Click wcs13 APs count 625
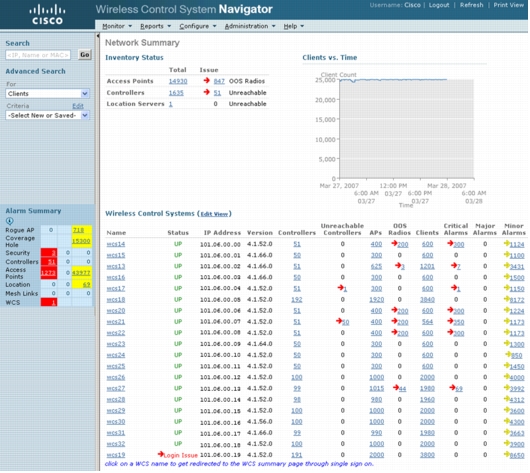 pos(376,267)
